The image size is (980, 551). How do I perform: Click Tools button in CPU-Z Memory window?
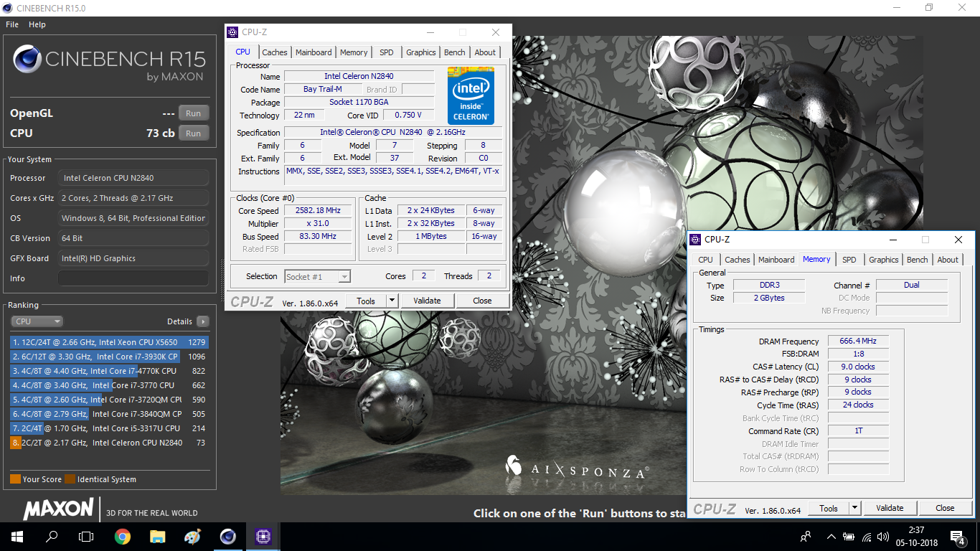click(829, 508)
